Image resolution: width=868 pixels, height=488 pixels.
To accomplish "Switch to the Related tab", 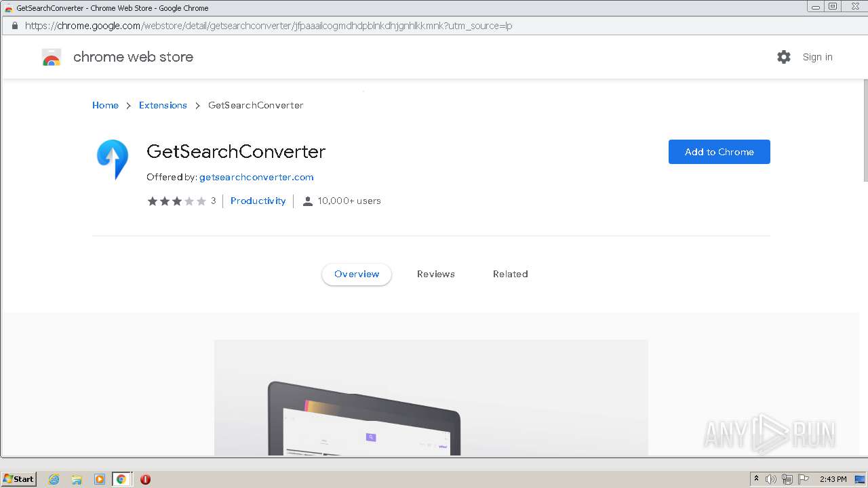I will [511, 274].
